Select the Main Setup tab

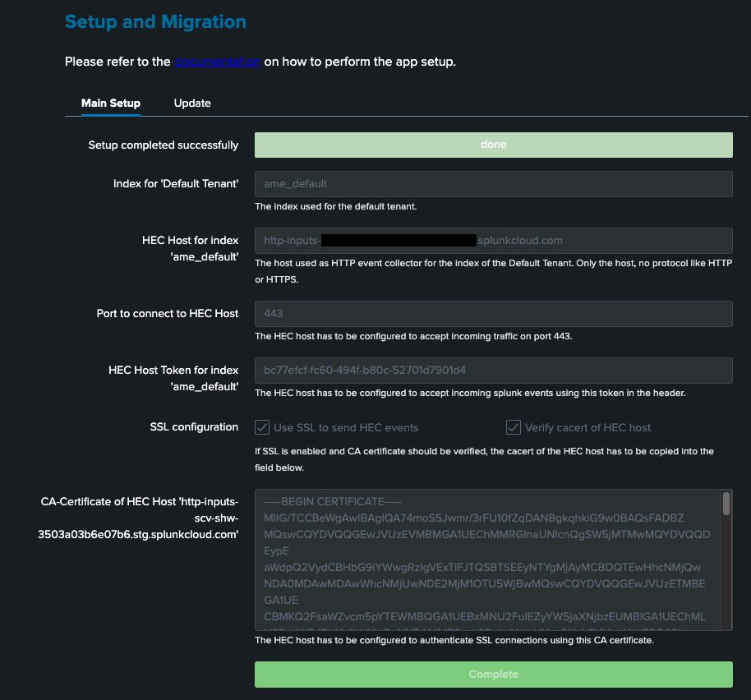pos(110,103)
